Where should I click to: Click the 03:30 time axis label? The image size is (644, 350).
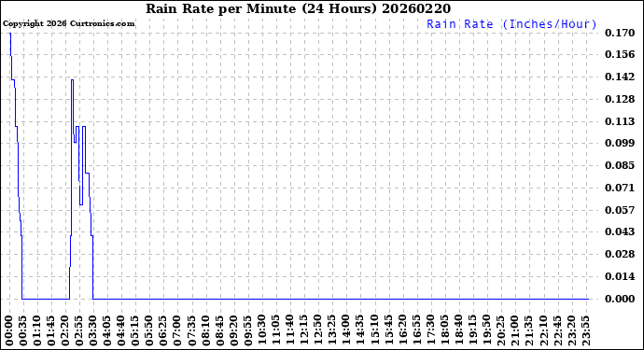click(x=93, y=331)
